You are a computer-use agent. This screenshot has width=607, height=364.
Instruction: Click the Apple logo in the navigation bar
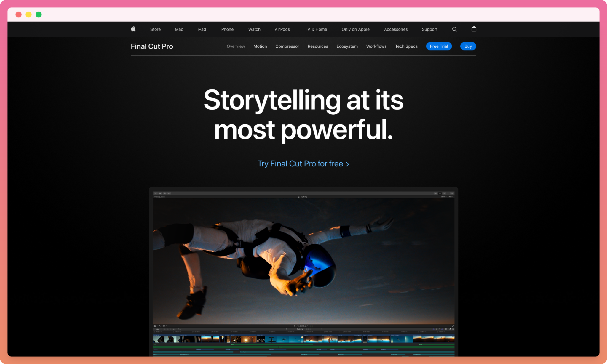133,29
